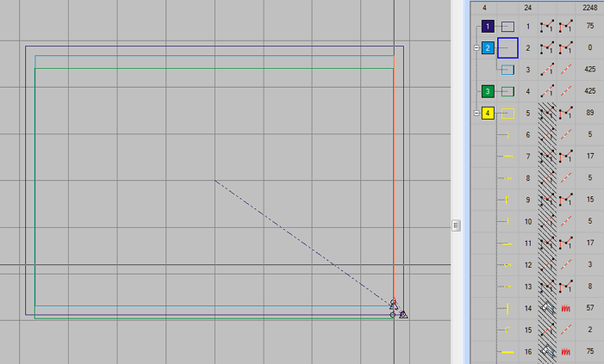
Task: Click the red dashed stitch icon in row 10
Action: (566, 221)
